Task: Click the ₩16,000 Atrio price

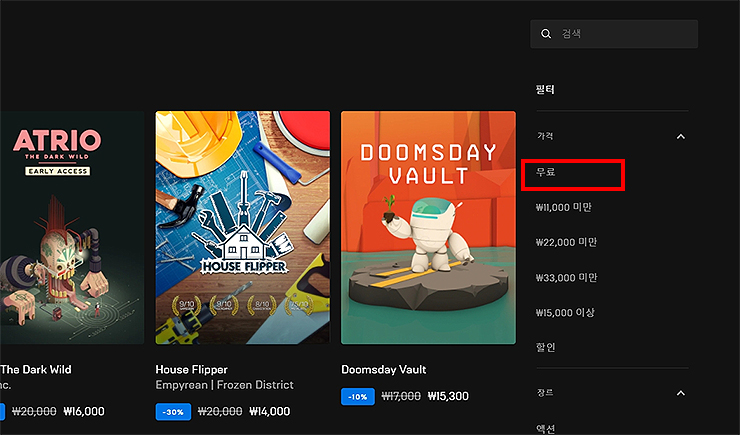Action: pyautogui.click(x=84, y=411)
